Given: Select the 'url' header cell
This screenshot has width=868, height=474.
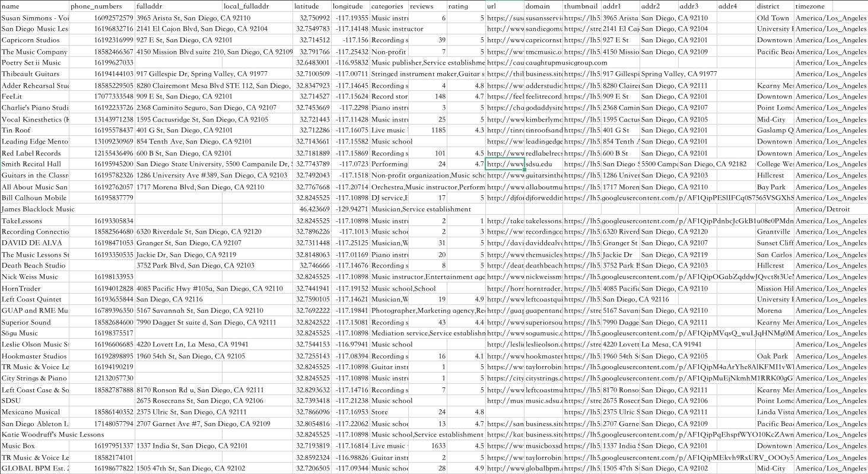Looking at the screenshot, I should tap(504, 6).
